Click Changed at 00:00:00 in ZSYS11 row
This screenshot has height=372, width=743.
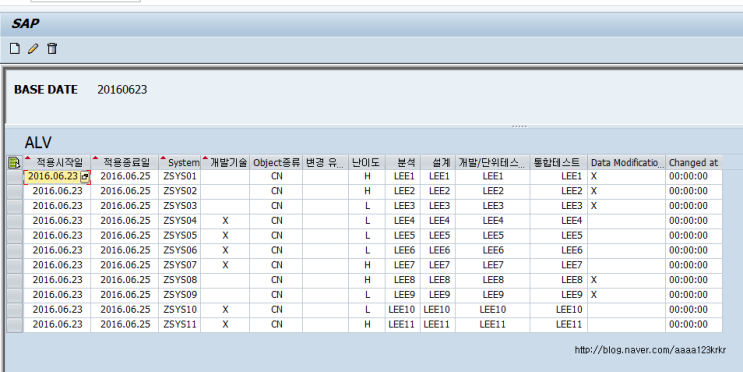688,325
